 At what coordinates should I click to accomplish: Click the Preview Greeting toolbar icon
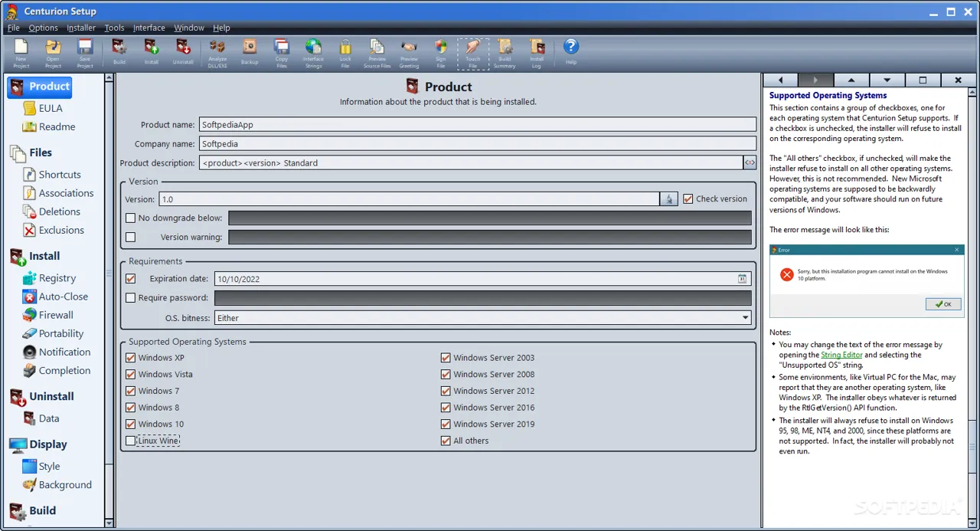[409, 54]
